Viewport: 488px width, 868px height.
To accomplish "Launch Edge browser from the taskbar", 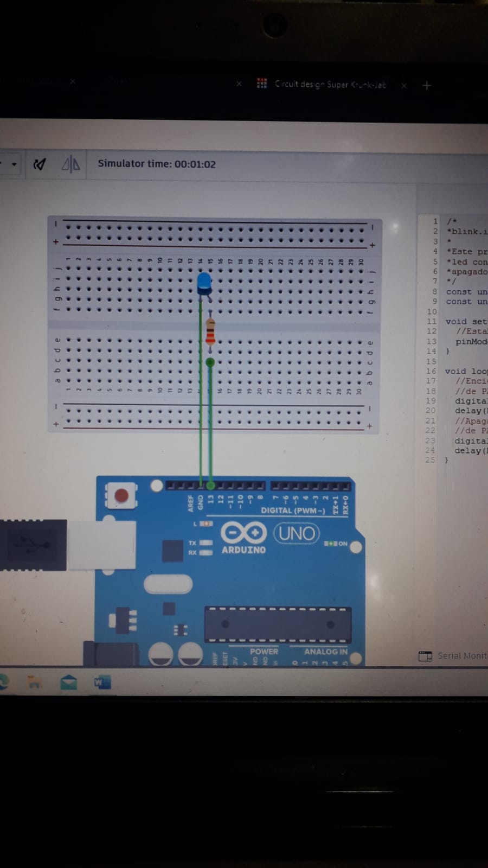I will click(x=4, y=682).
